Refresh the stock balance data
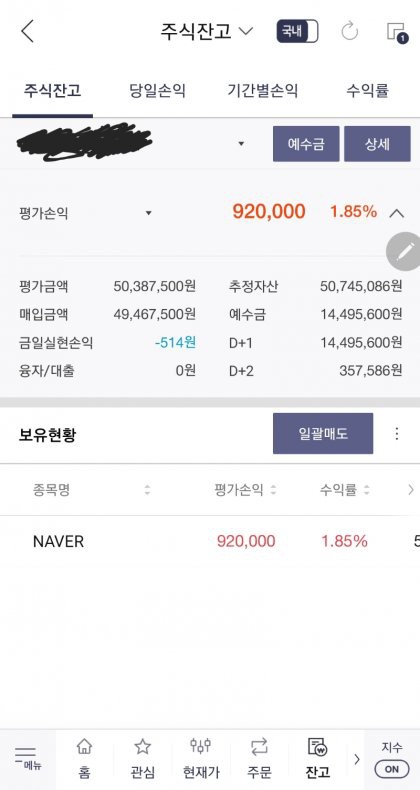The height and width of the screenshot is (790, 420). click(349, 31)
